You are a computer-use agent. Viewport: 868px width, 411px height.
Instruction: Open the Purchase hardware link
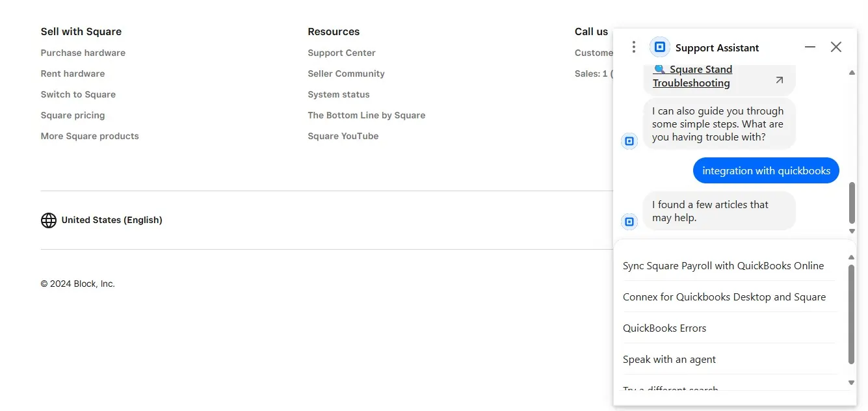(83, 53)
